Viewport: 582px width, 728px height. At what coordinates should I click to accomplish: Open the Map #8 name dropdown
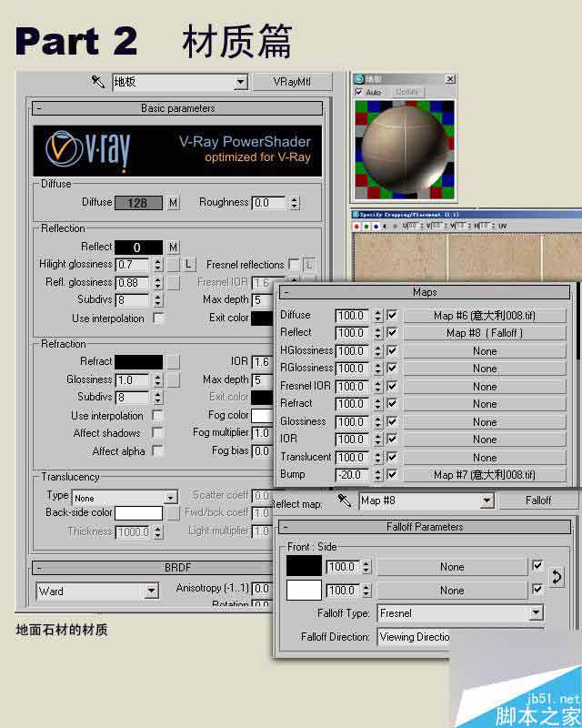[486, 500]
